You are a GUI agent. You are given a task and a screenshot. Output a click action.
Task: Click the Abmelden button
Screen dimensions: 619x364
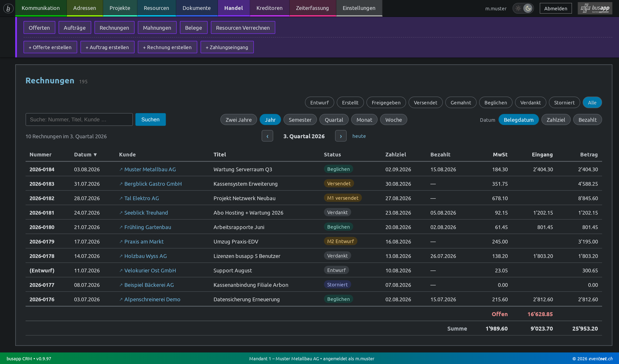click(x=555, y=8)
